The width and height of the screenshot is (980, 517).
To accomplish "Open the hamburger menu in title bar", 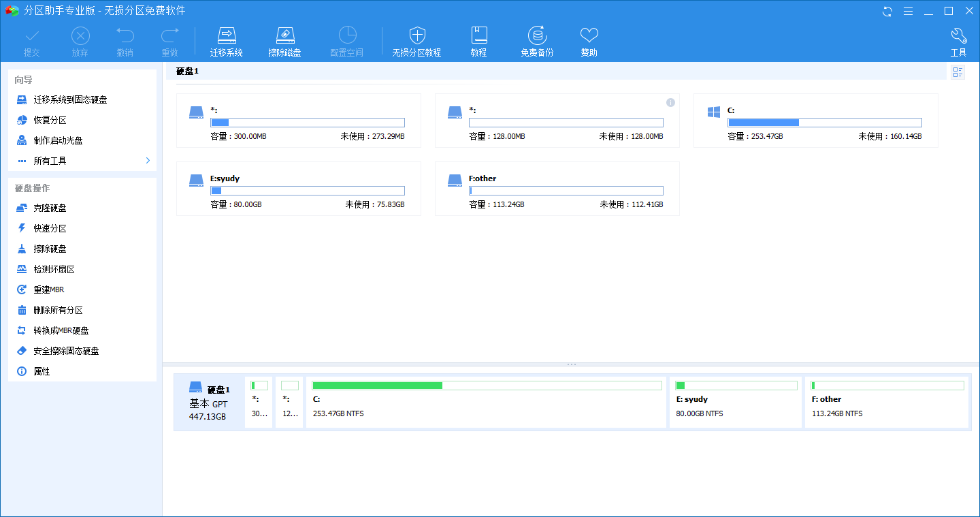I will pos(908,11).
